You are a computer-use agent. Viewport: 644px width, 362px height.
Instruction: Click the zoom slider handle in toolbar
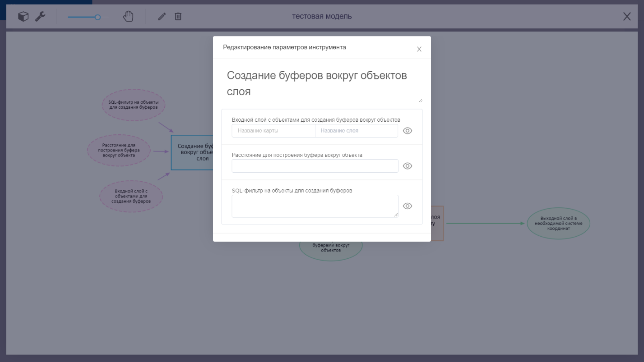[97, 18]
